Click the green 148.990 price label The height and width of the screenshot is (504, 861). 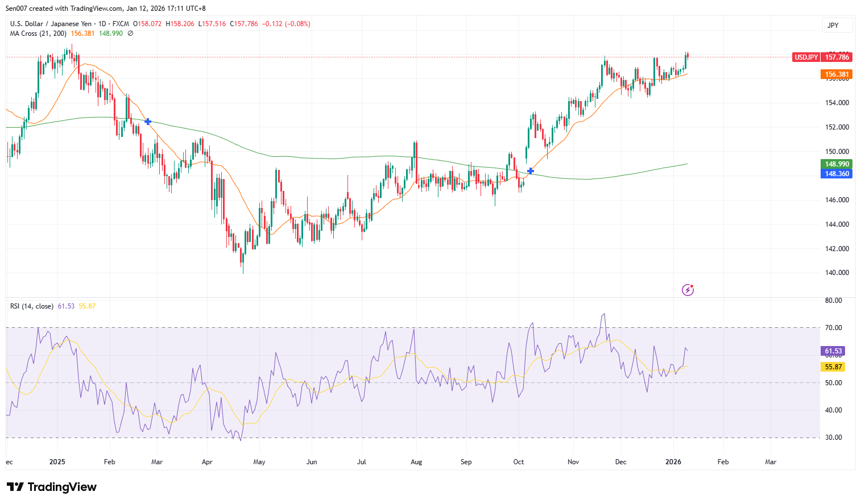[x=837, y=164]
